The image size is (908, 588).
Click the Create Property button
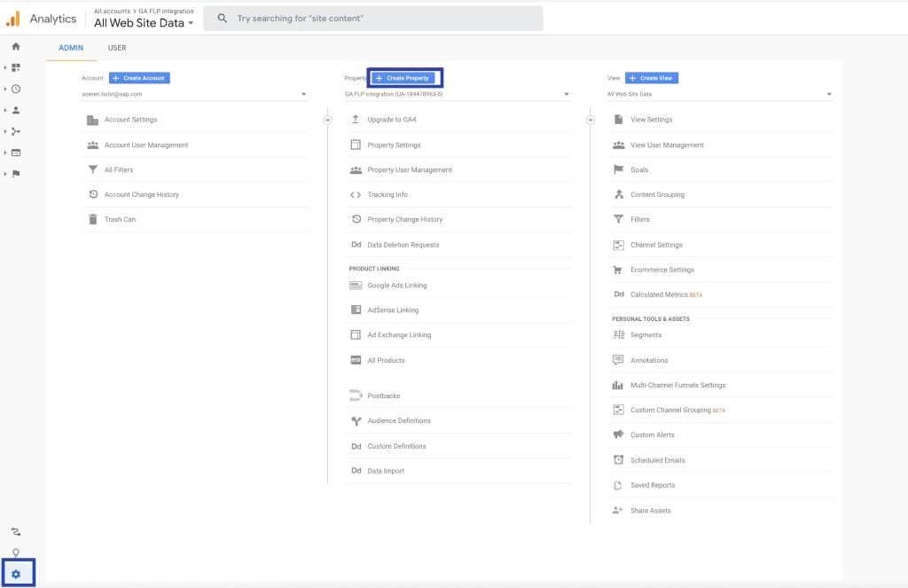(403, 78)
